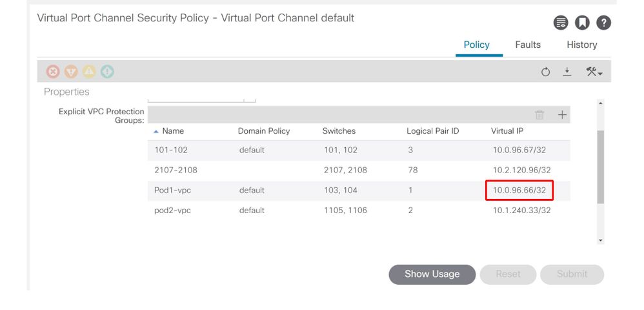Open the object list icon in header
Screen dimensions: 644x310
point(561,23)
